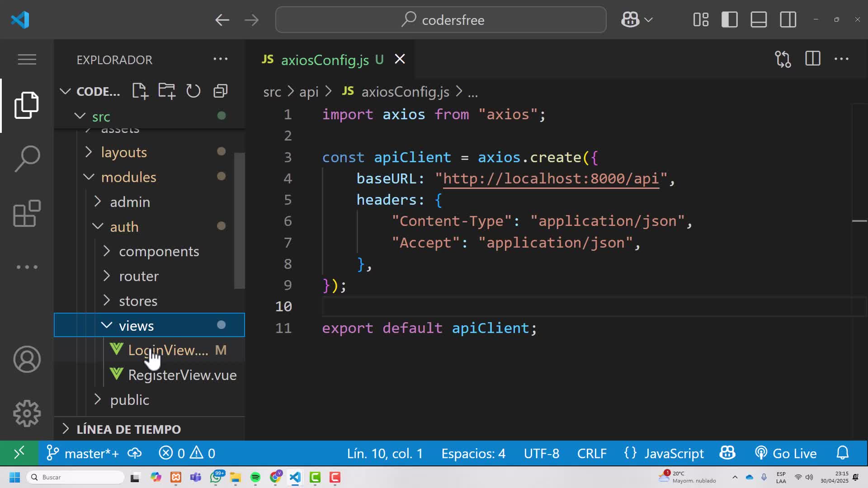Select the axiosConfig.js editor tab
868x488 pixels.
(330, 59)
